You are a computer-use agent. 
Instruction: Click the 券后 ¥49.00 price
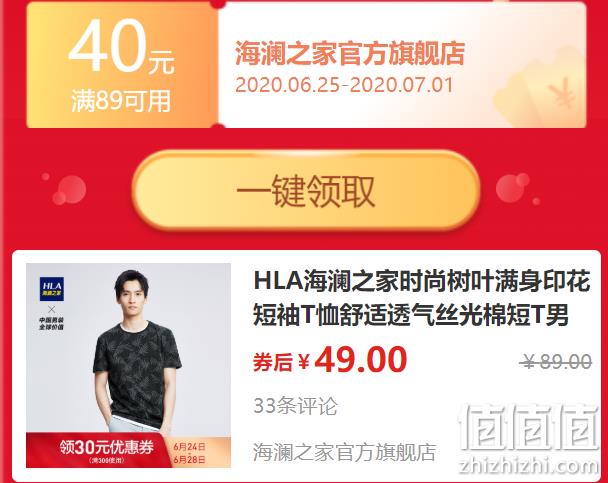(330, 360)
